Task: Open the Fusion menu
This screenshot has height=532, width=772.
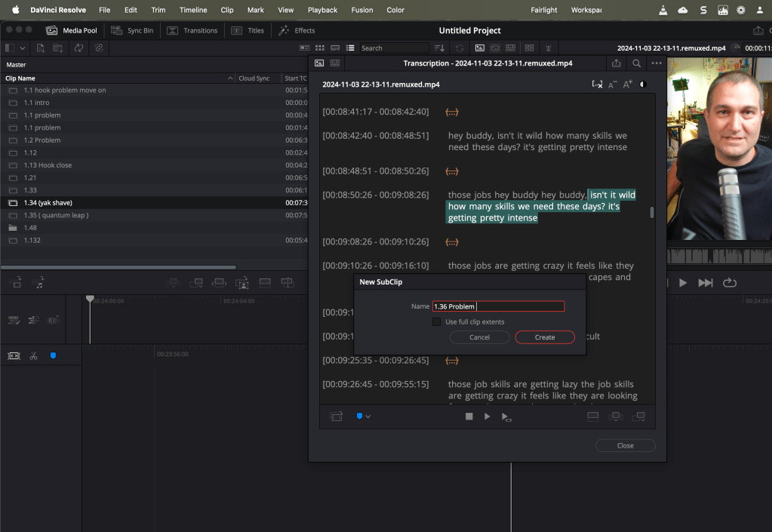Action: tap(362, 10)
